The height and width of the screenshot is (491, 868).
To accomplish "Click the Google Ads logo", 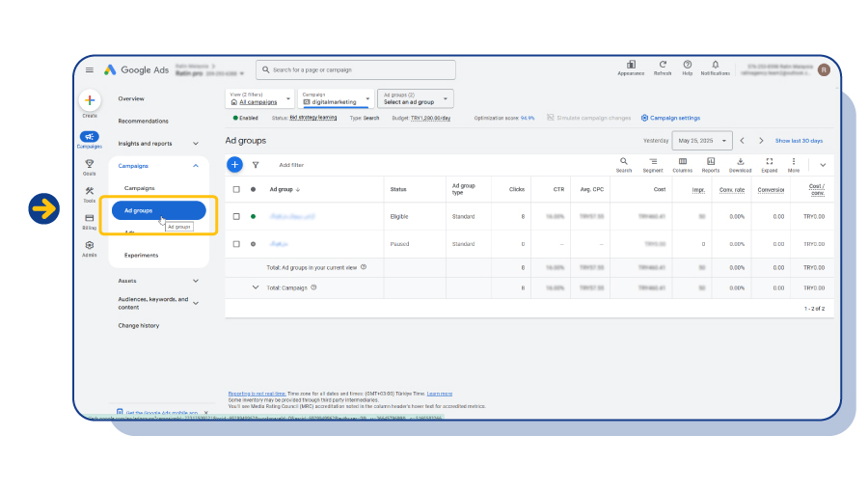I will pyautogui.click(x=137, y=69).
